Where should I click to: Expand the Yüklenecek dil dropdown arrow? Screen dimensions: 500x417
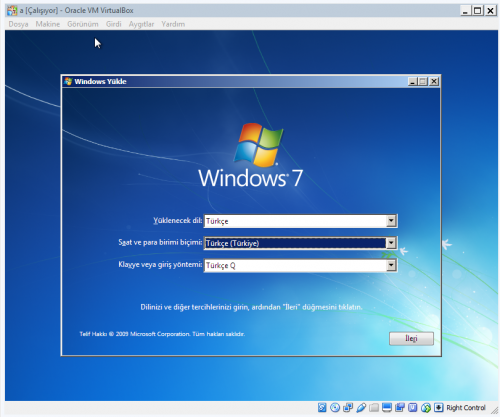coord(391,221)
